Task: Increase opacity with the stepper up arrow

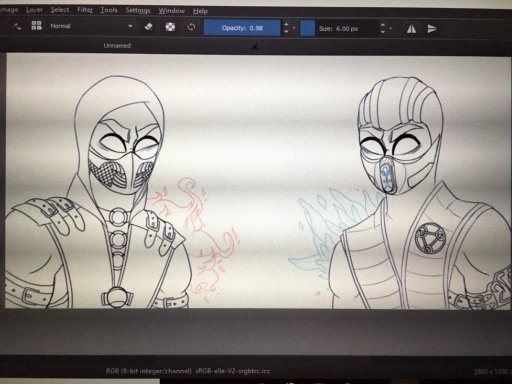Action: [x=286, y=24]
